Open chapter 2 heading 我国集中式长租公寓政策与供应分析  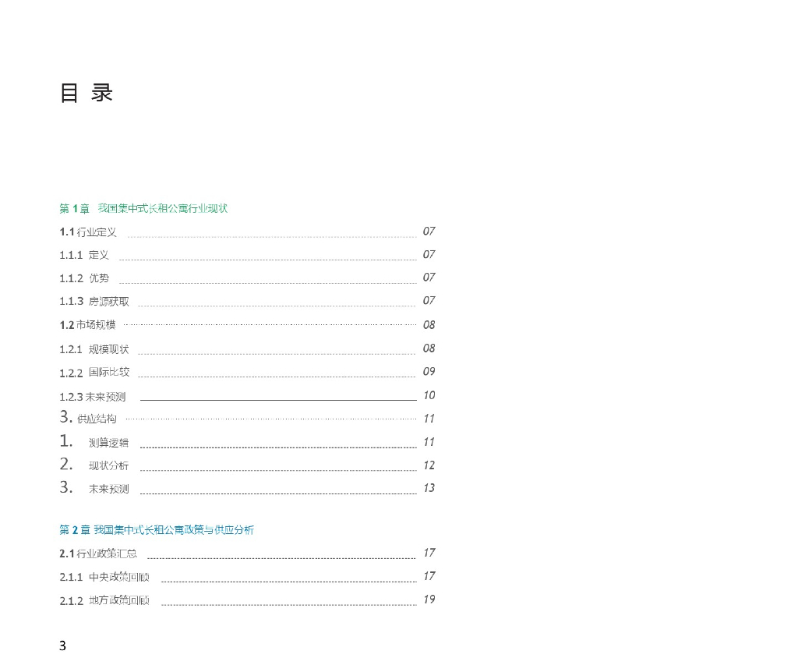[x=157, y=530]
